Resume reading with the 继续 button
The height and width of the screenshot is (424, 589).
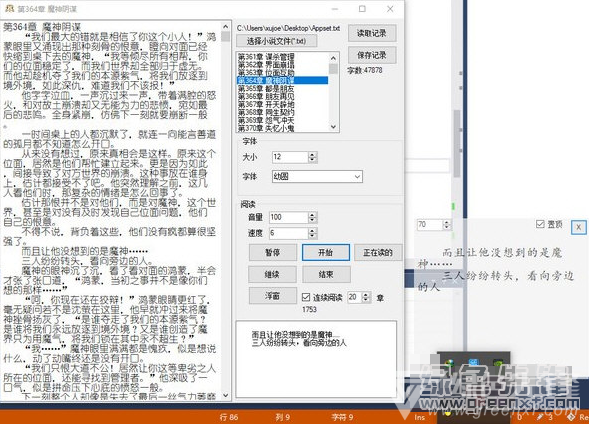pos(272,274)
